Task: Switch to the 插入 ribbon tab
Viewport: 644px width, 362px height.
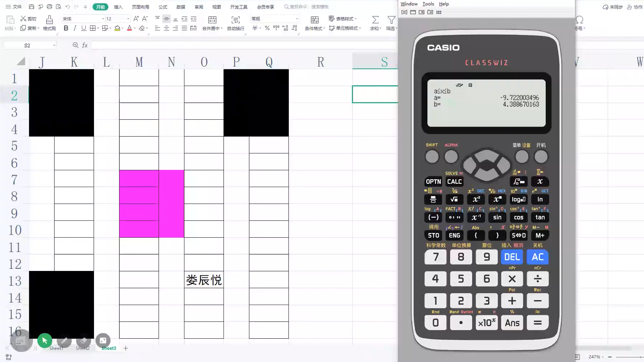Action: (x=118, y=7)
